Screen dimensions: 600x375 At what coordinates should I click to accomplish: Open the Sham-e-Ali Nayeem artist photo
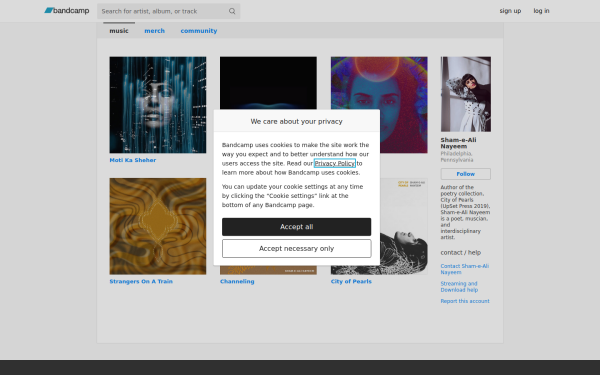tap(466, 94)
